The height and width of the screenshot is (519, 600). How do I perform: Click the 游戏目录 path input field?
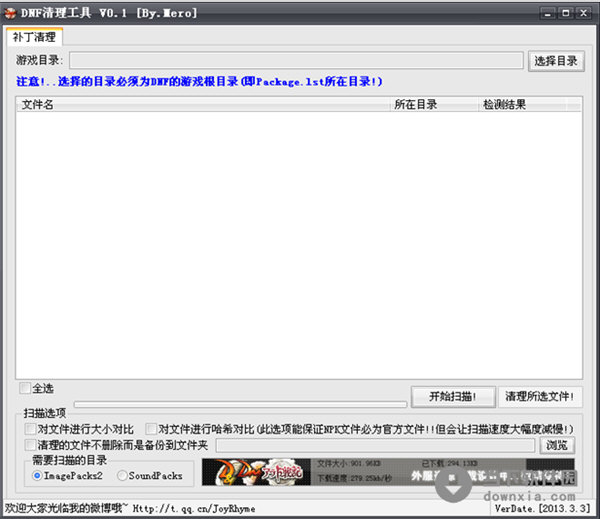pyautogui.click(x=296, y=60)
